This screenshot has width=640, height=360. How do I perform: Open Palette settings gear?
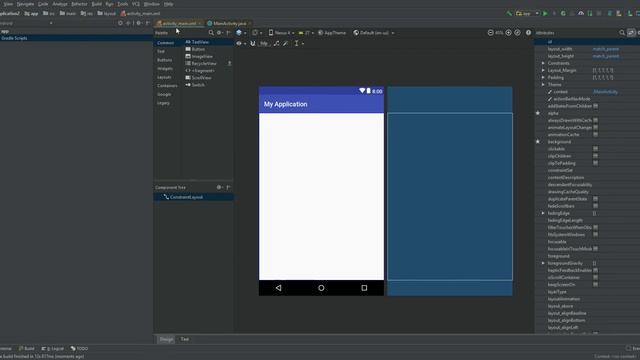click(x=220, y=33)
